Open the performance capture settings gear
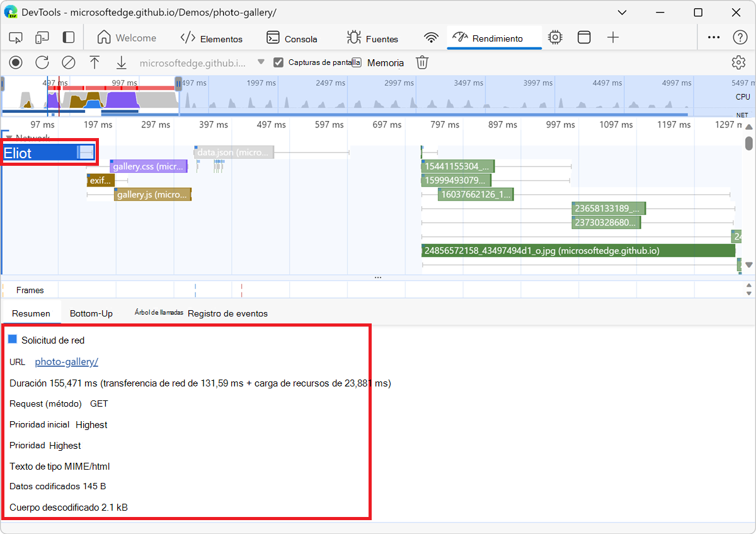The height and width of the screenshot is (534, 756). tap(738, 62)
